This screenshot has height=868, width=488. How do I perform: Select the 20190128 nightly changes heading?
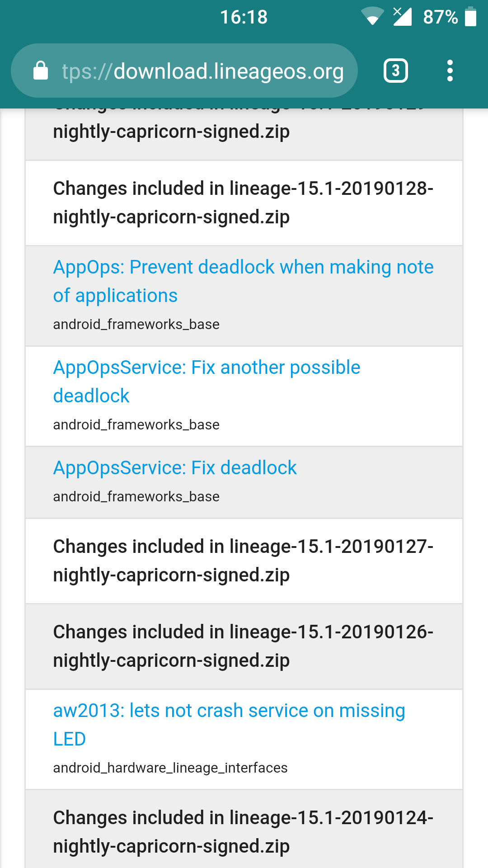coord(243,203)
